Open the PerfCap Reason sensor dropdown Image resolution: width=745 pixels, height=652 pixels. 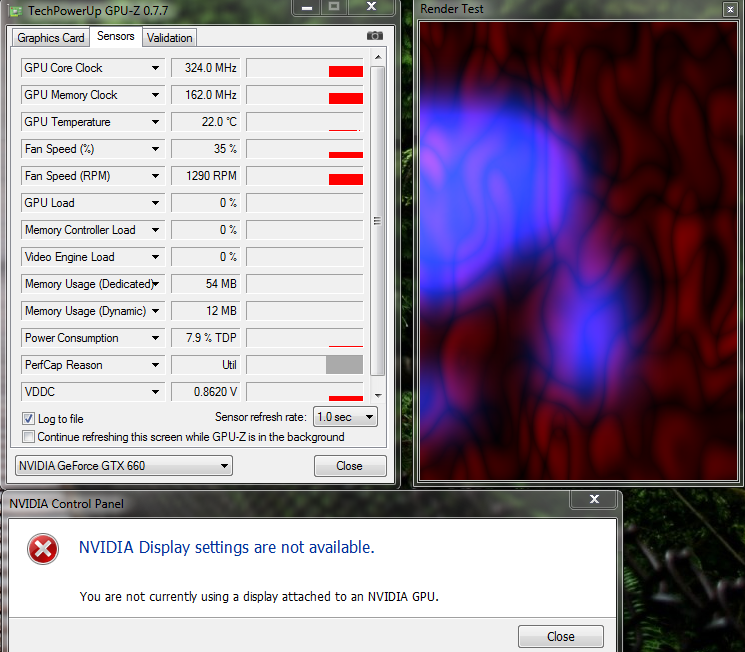pyautogui.click(x=155, y=365)
